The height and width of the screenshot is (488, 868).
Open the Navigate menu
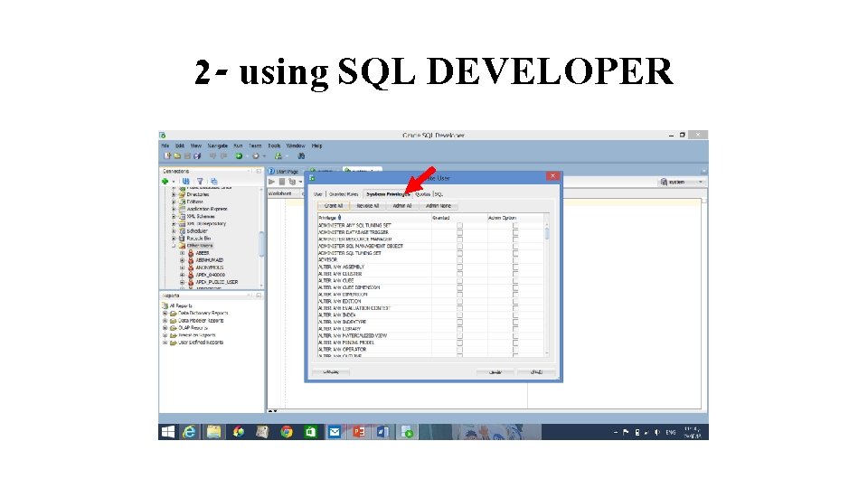coord(218,145)
